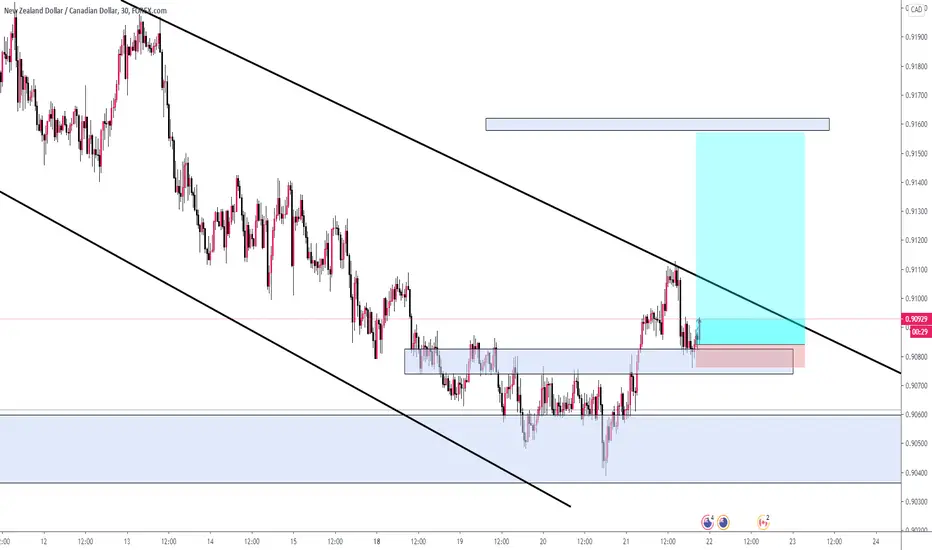Click date label 20 on time axis
Image resolution: width=932 pixels, height=550 pixels.
(543, 542)
